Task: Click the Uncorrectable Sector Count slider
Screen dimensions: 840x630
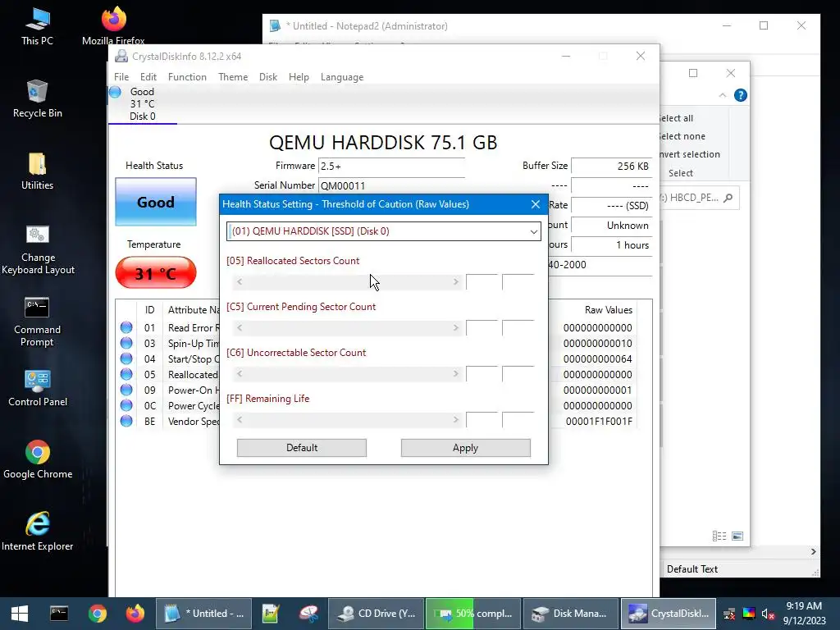Action: [347, 374]
